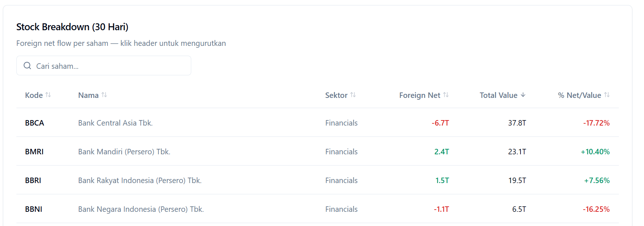Sort by % Net/Value header label
Image resolution: width=644 pixels, height=226 pixels.
pos(580,95)
